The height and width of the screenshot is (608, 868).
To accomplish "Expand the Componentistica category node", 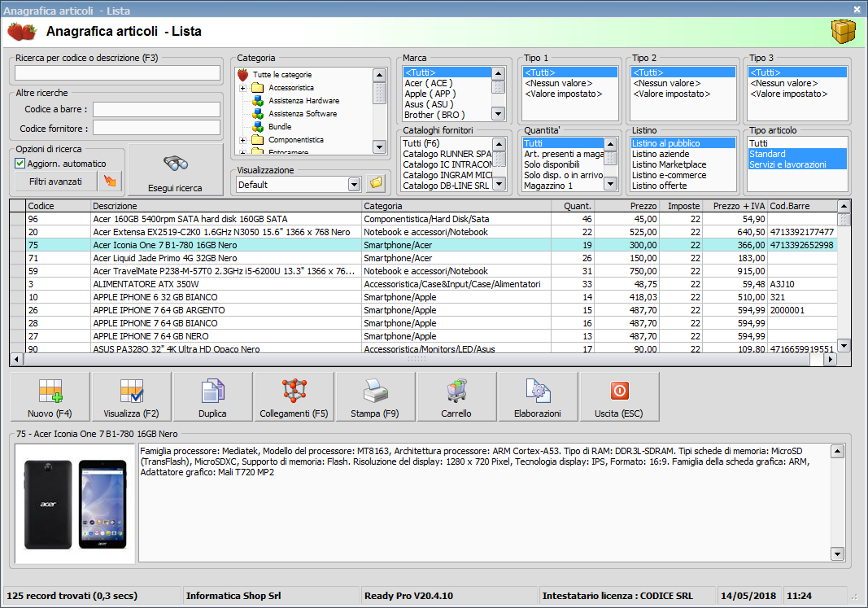I will 242,140.
